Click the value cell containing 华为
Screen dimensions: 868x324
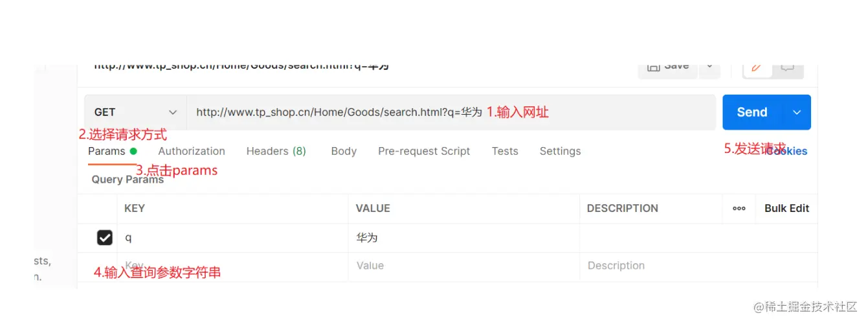pyautogui.click(x=464, y=238)
